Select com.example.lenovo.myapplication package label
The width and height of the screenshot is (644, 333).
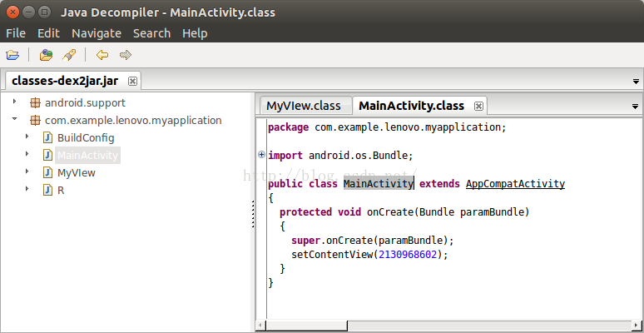click(133, 121)
